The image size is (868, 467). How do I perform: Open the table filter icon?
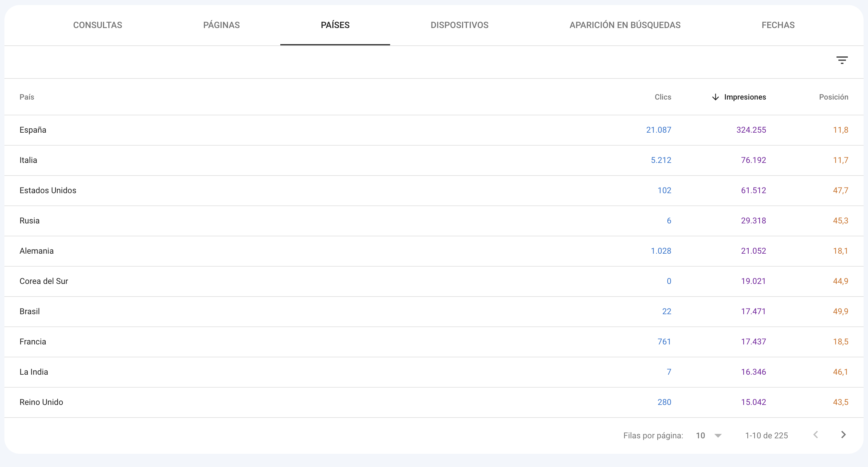(x=842, y=61)
